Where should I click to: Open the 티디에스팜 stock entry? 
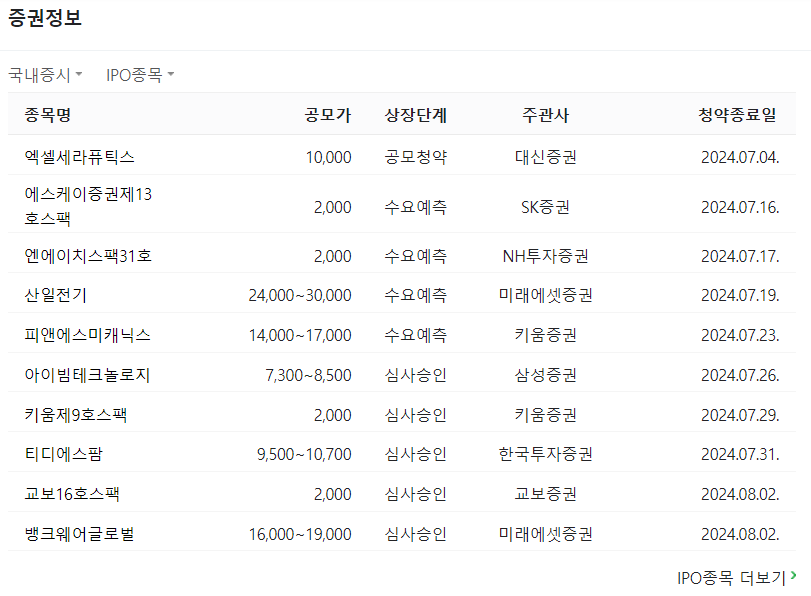pos(64,454)
